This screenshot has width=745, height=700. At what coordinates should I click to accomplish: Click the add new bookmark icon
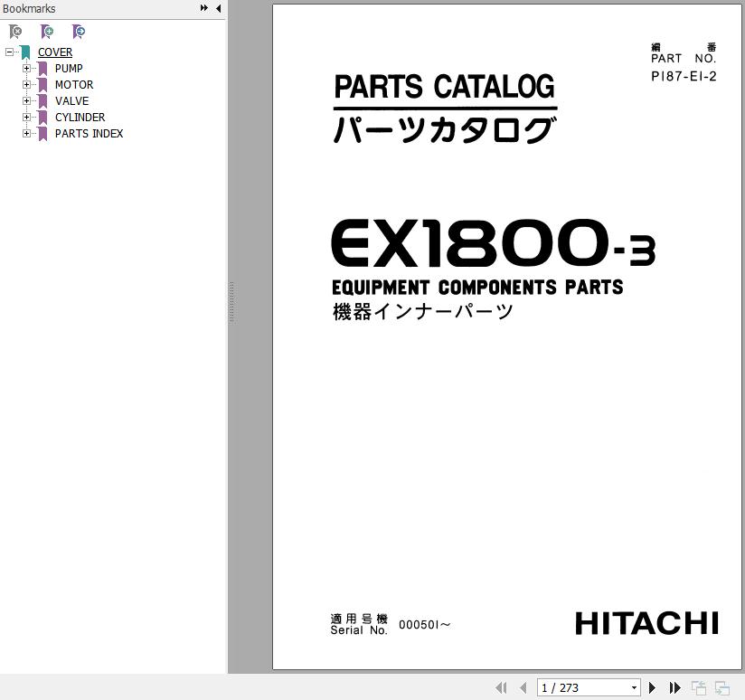tap(47, 32)
